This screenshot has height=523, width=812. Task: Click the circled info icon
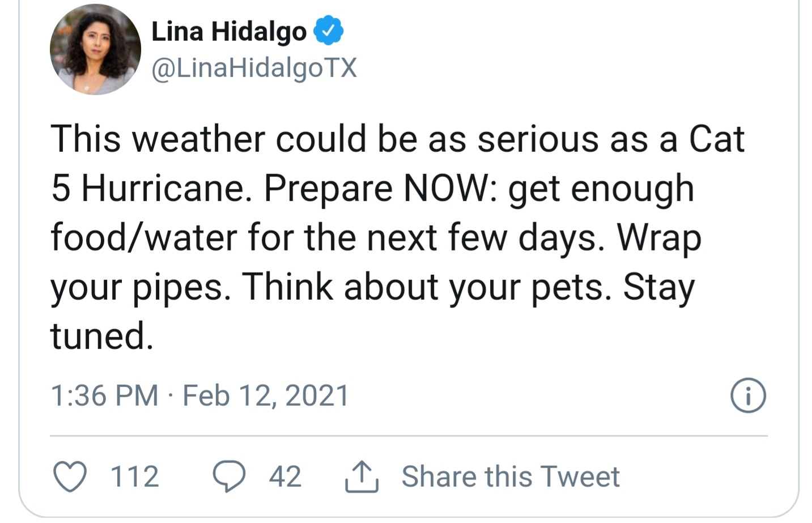pos(748,396)
